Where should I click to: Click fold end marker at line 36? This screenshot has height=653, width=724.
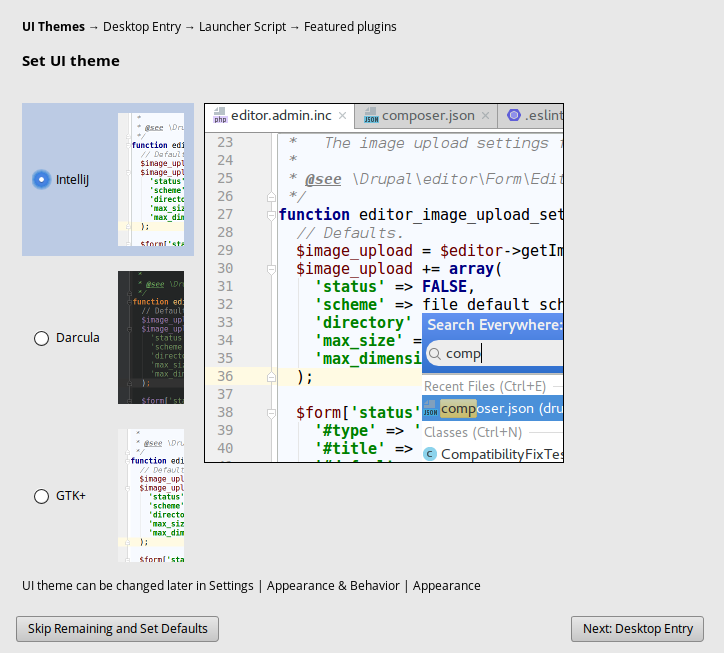coord(272,377)
